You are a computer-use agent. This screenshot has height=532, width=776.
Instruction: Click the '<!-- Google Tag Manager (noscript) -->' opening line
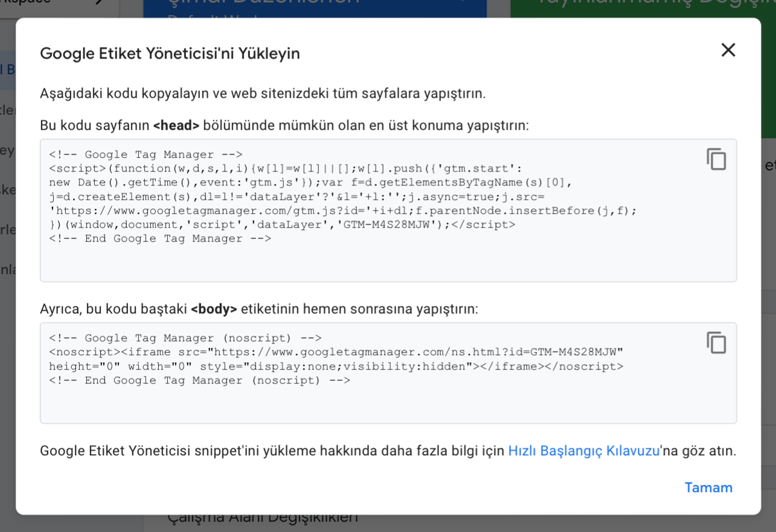(185, 338)
